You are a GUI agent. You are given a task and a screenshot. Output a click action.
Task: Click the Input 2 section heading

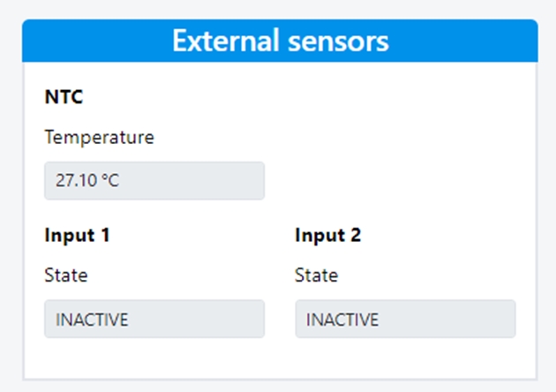pyautogui.click(x=327, y=236)
